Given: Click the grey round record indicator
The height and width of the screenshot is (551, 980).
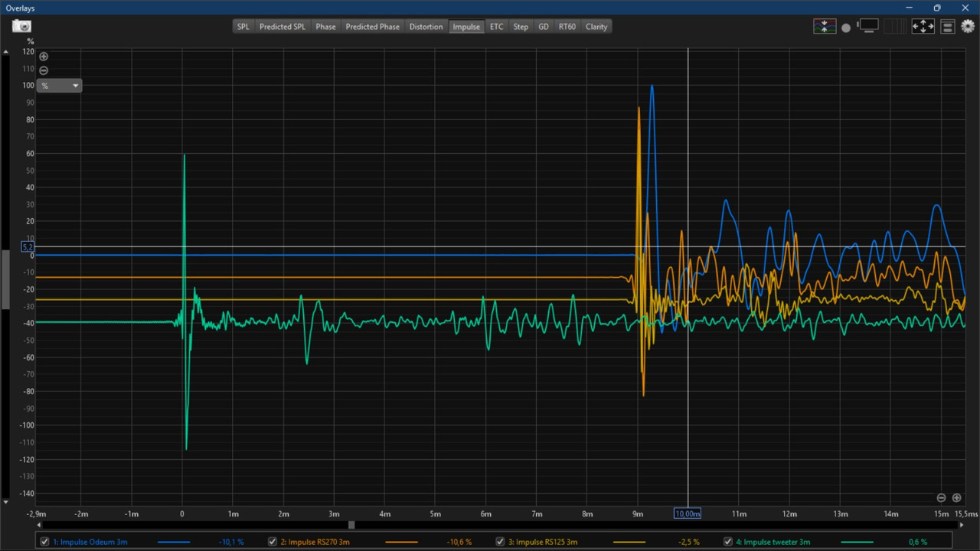Looking at the screenshot, I should click(846, 28).
